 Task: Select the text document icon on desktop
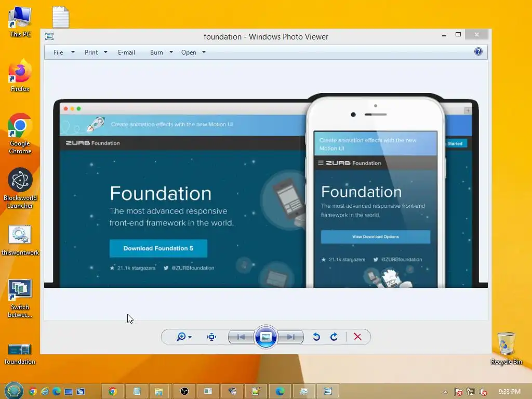(61, 17)
